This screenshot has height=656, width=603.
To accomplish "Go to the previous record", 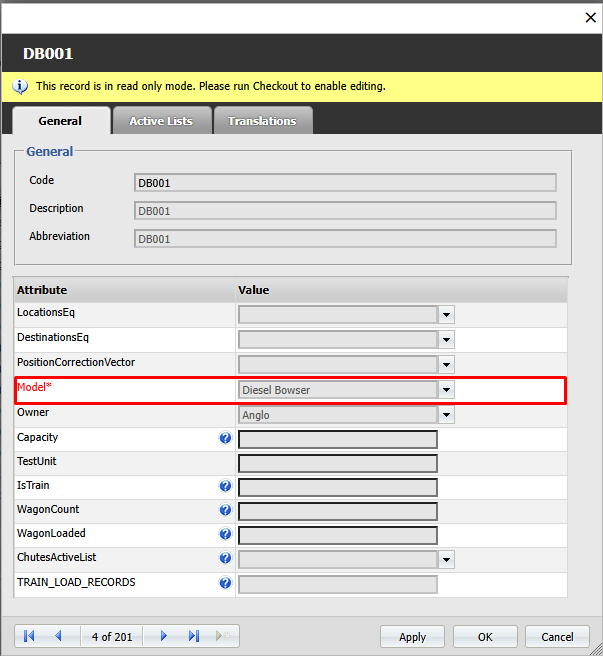I will (58, 636).
